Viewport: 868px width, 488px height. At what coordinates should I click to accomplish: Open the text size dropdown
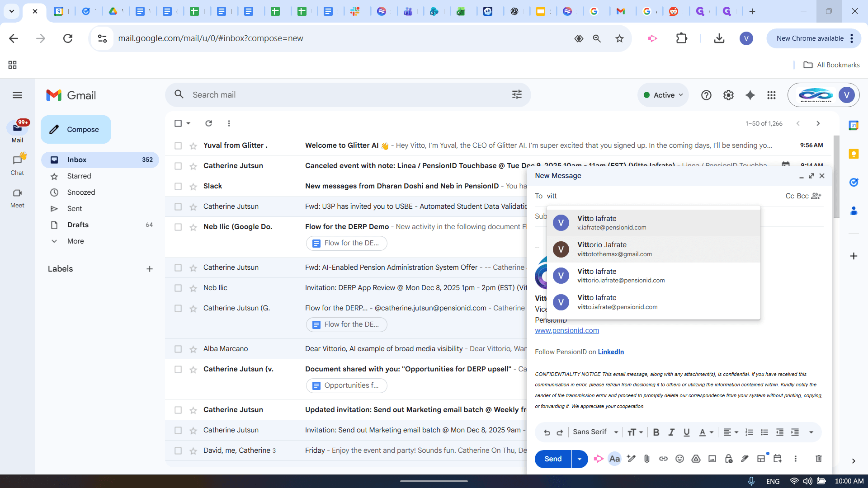pos(635,432)
